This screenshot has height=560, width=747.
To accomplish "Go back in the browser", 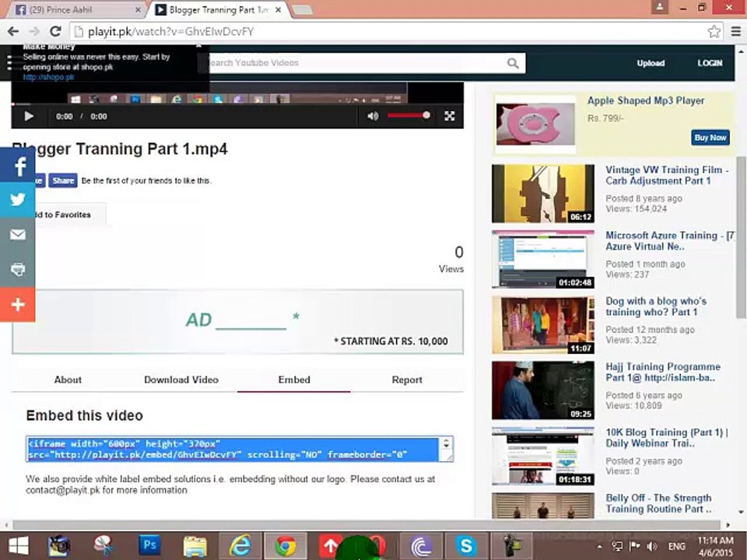I will tap(13, 31).
